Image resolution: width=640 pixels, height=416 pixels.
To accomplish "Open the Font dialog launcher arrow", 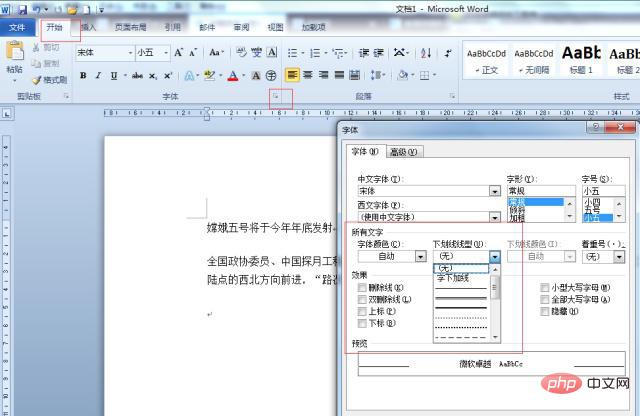I will pyautogui.click(x=274, y=97).
